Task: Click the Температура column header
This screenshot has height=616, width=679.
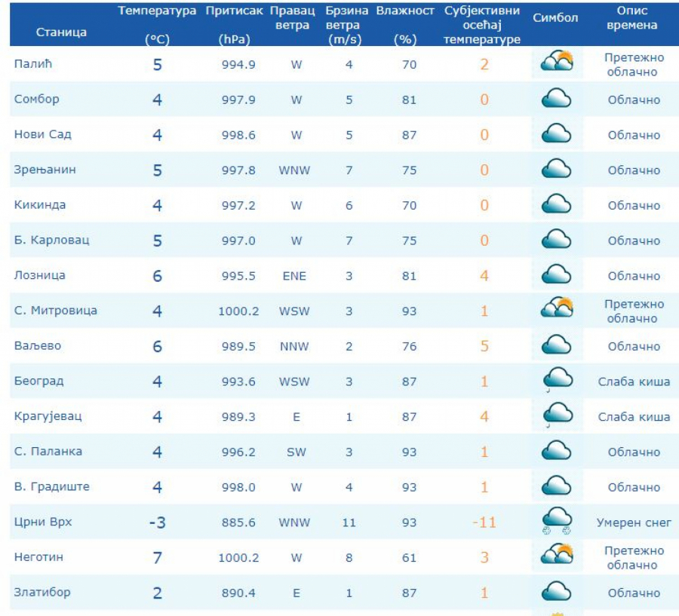Action: click(157, 11)
